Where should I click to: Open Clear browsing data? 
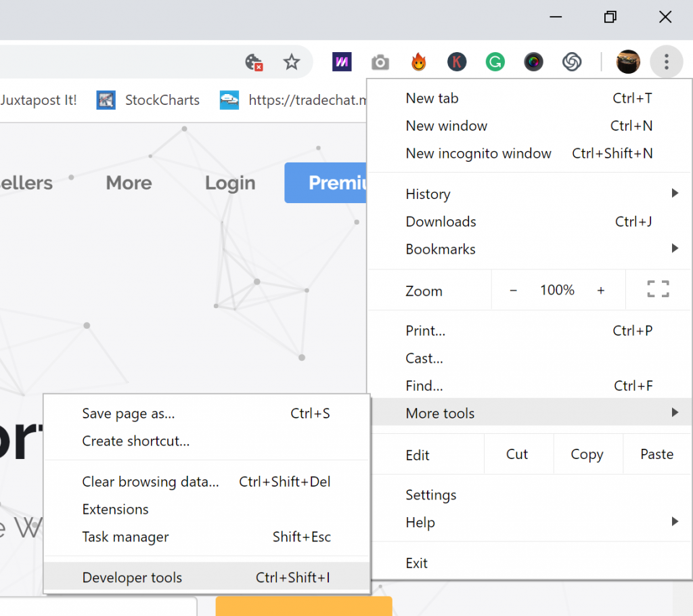150,481
